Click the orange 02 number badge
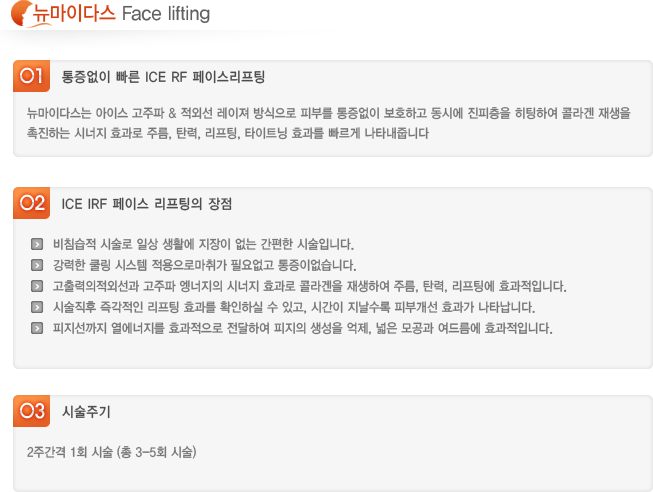 click(x=31, y=203)
